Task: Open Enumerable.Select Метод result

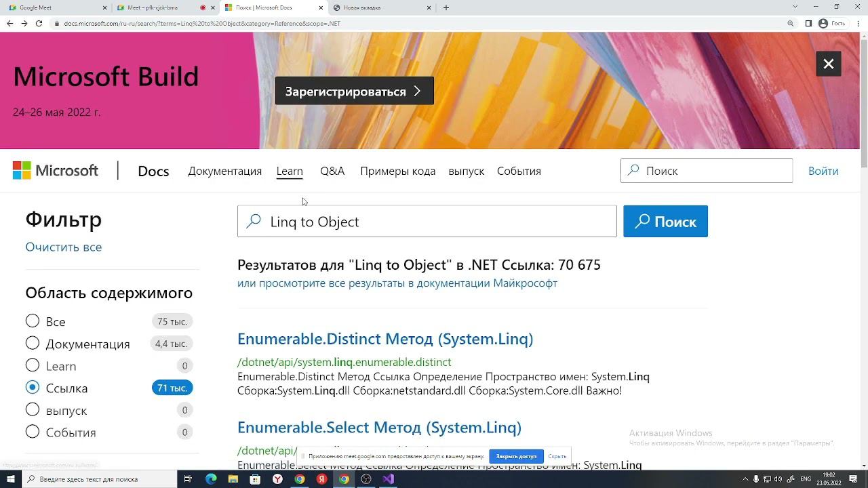Action: point(379,428)
